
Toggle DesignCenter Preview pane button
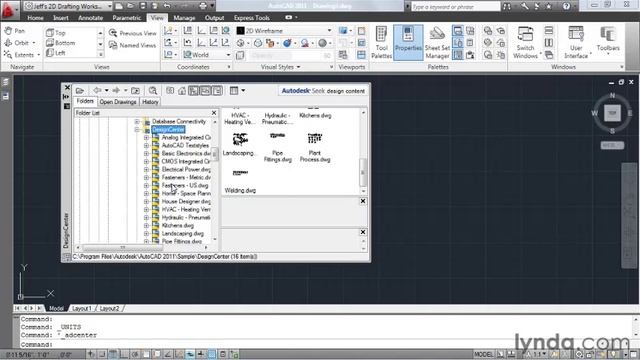[x=205, y=91]
